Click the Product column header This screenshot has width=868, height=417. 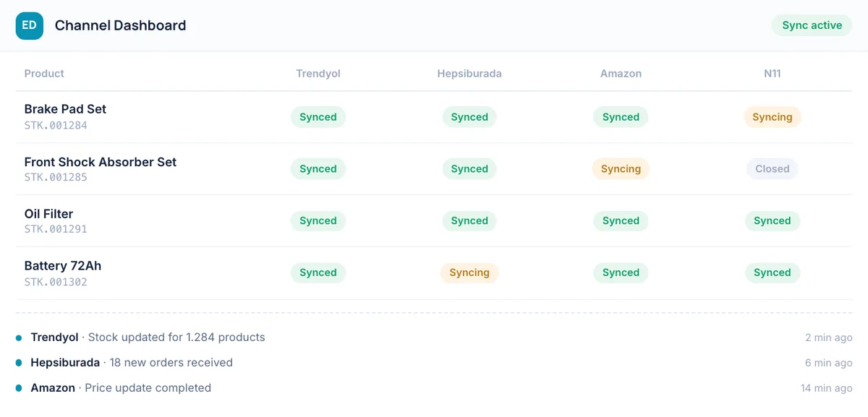tap(44, 74)
